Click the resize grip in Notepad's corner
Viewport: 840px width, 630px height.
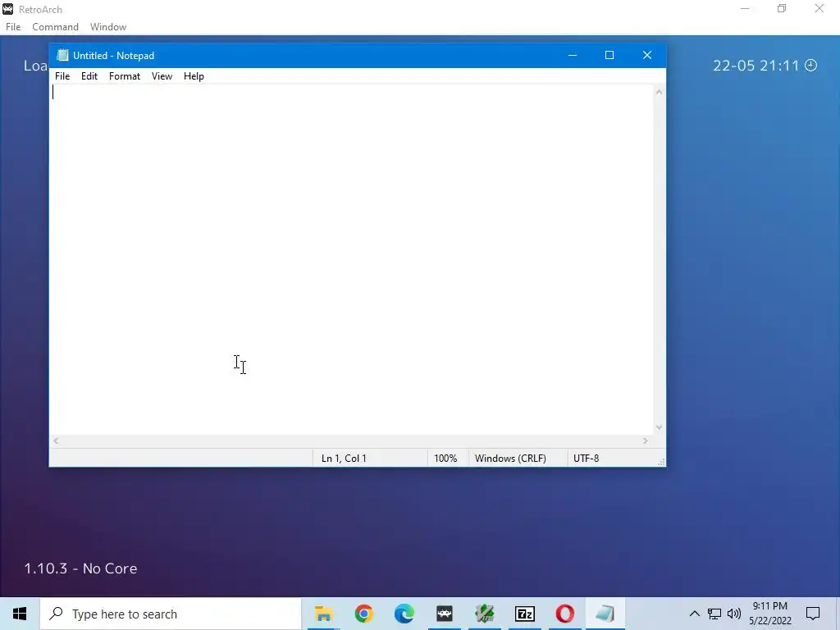coord(661,462)
